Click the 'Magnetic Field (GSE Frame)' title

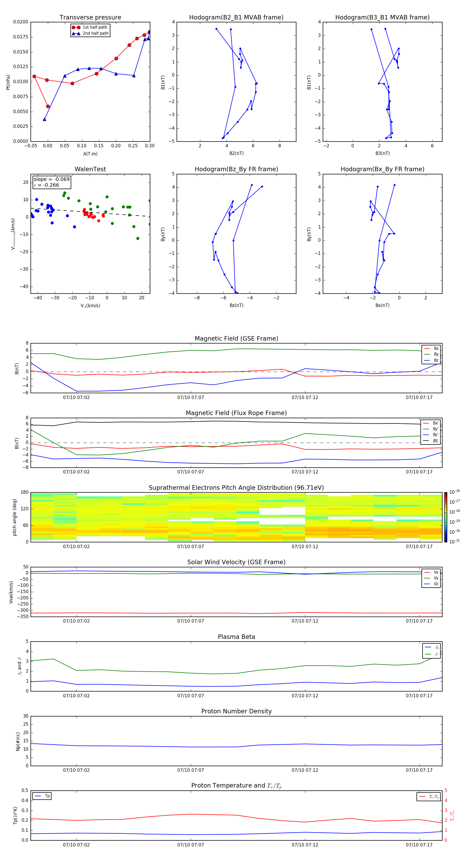(236, 339)
